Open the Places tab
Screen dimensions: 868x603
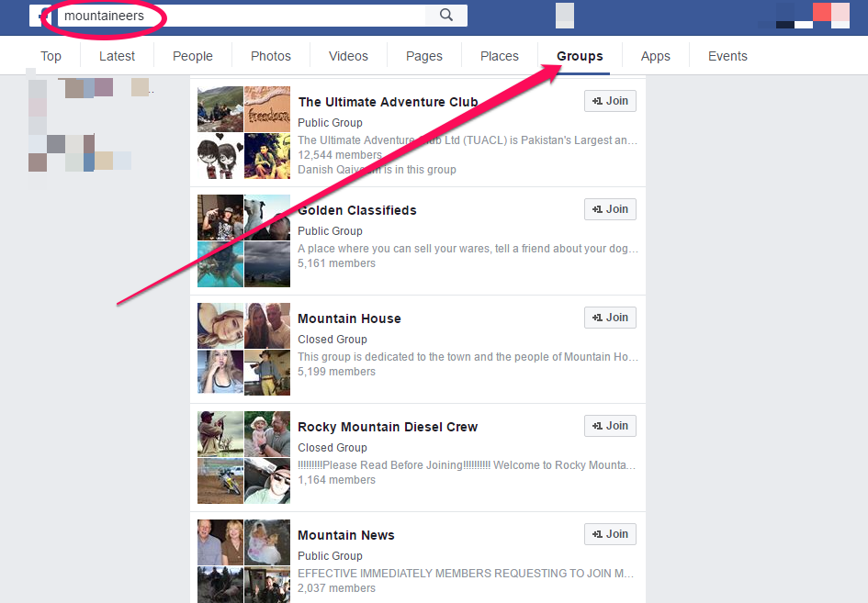500,56
